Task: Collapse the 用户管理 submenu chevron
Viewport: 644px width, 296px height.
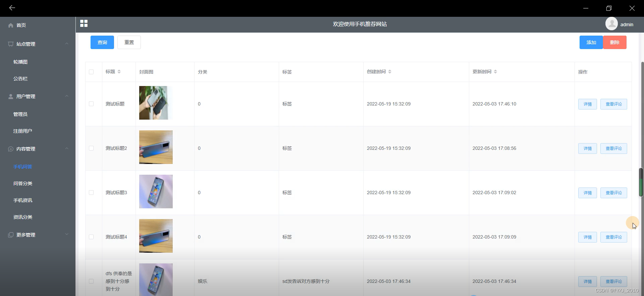Action: [x=67, y=96]
